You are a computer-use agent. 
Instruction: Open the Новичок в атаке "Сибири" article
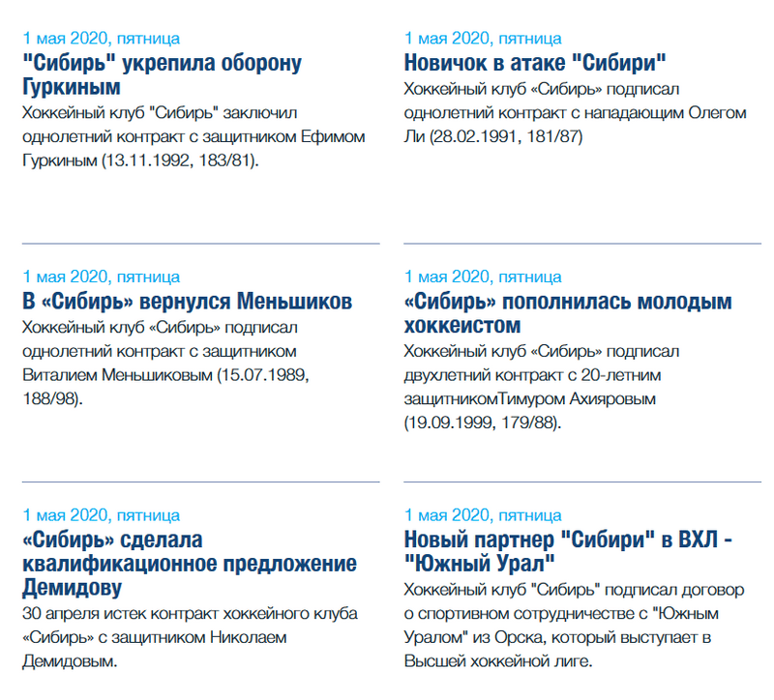[x=536, y=64]
